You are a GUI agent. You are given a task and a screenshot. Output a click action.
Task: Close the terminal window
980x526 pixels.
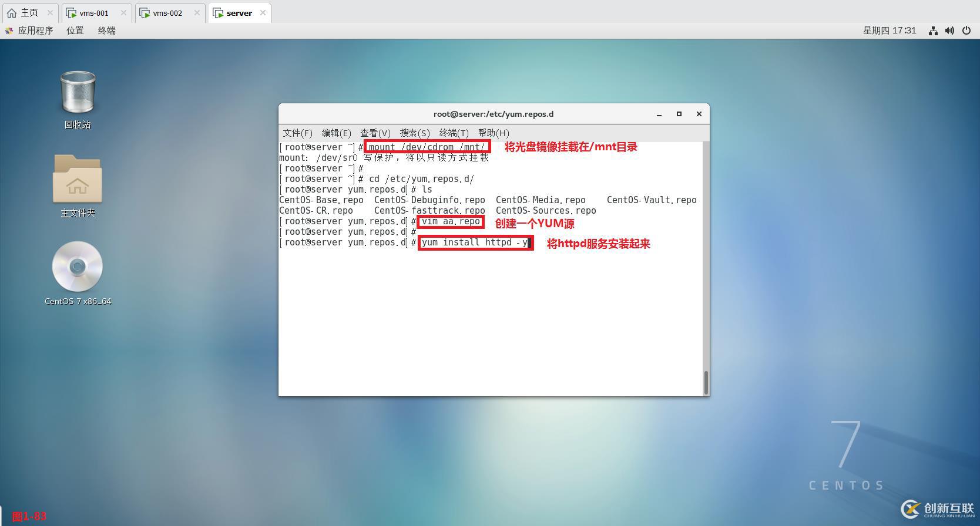pyautogui.click(x=699, y=114)
